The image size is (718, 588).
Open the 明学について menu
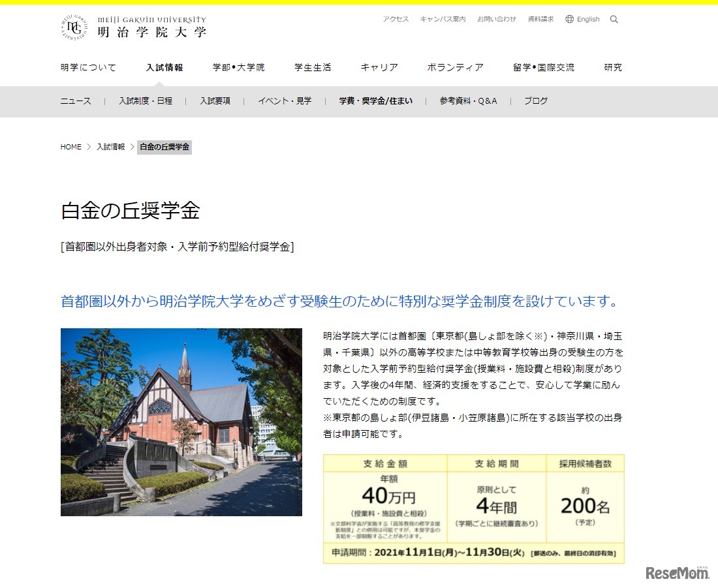(x=87, y=67)
